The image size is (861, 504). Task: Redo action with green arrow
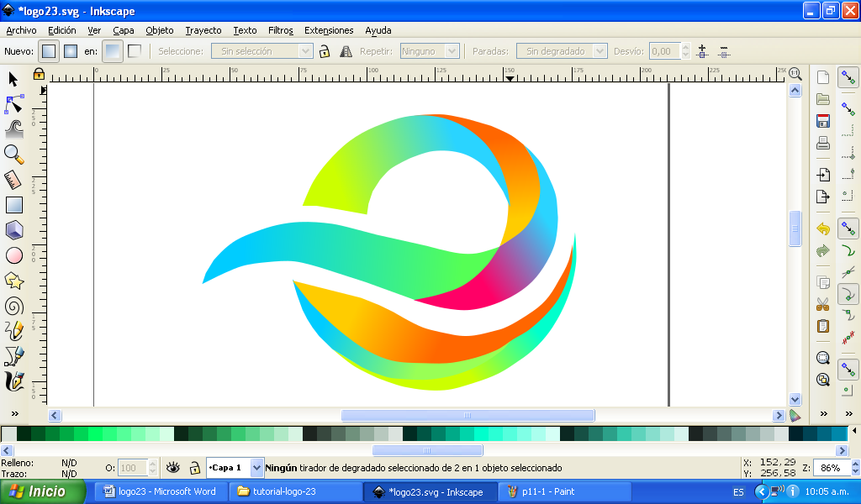pos(822,250)
